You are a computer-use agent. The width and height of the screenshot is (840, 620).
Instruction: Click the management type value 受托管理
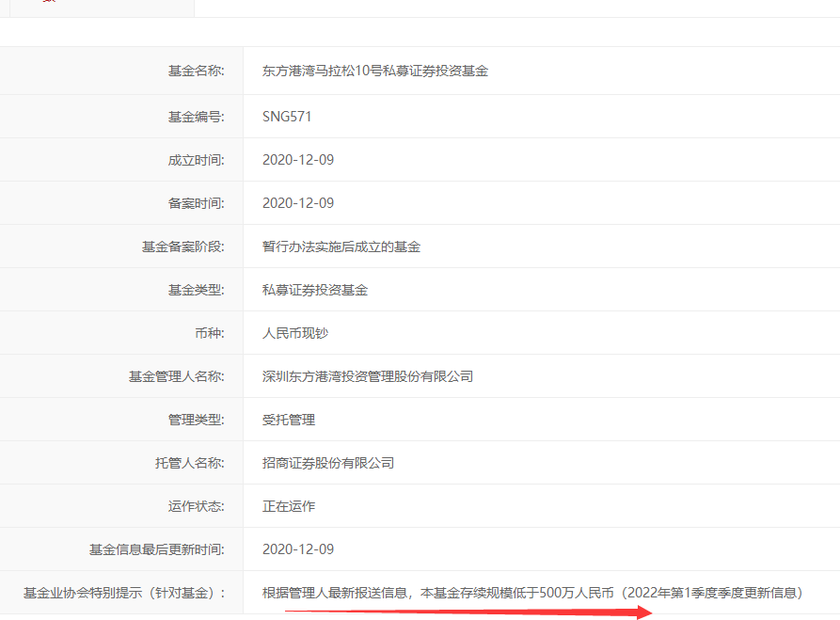[288, 420]
